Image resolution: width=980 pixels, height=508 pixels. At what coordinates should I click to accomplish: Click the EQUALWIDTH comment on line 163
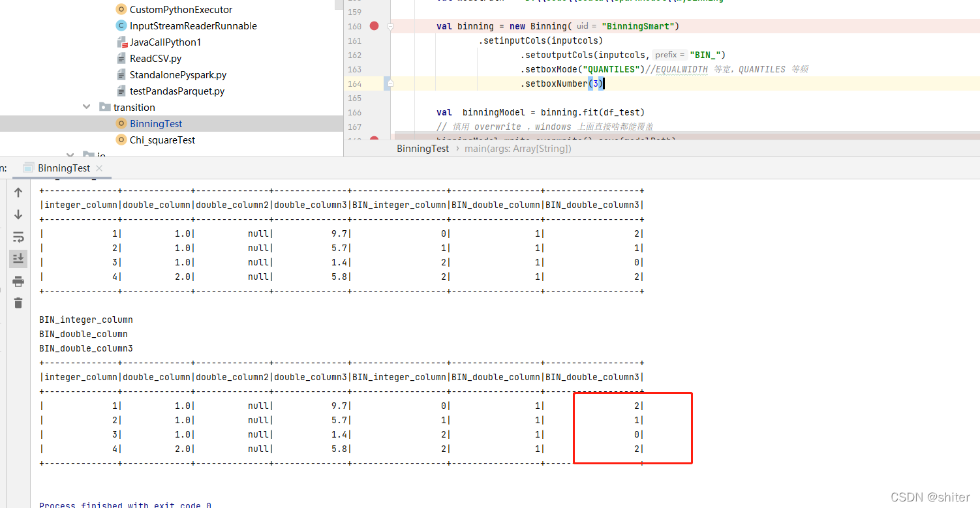[682, 69]
